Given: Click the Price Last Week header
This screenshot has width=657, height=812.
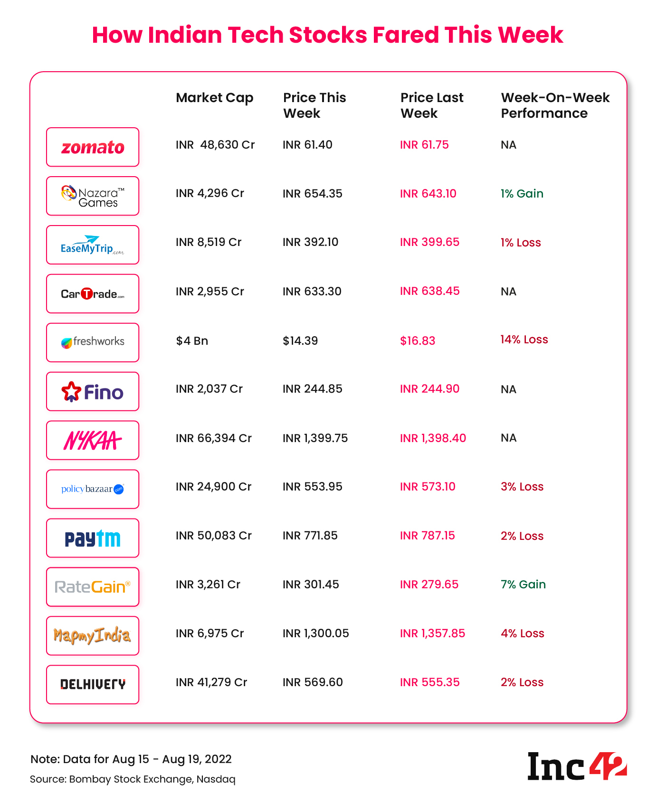Looking at the screenshot, I should coord(431,105).
